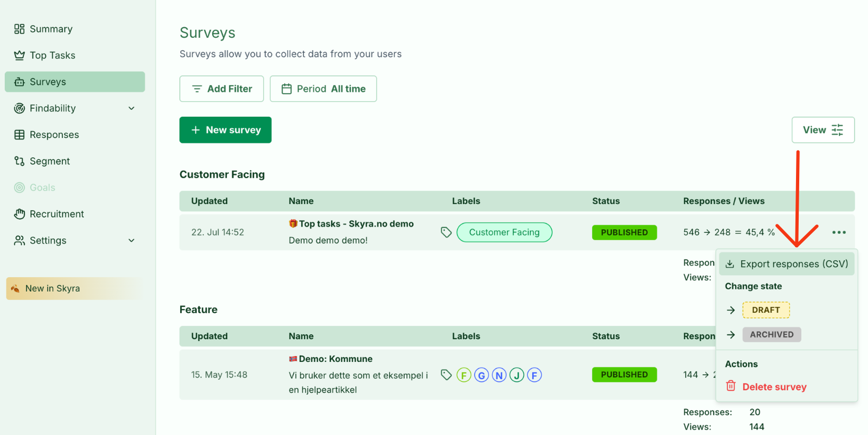
Task: Change state to DRAFT
Action: 766,310
